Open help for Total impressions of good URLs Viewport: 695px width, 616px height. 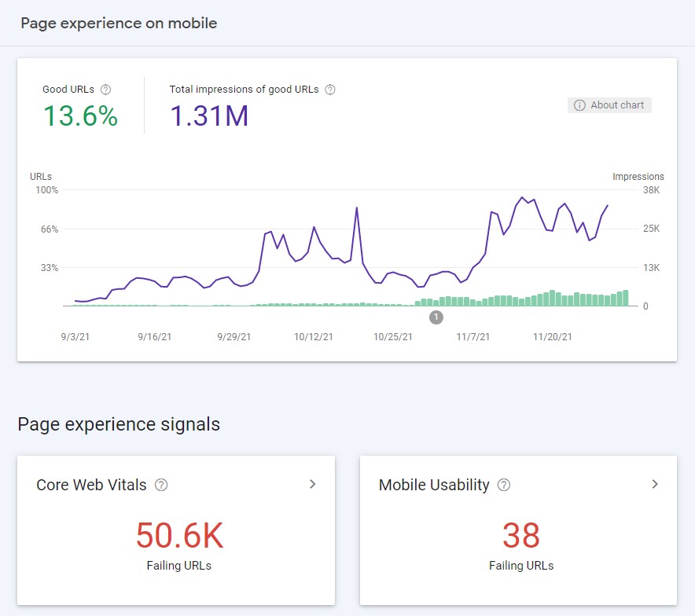tap(330, 90)
